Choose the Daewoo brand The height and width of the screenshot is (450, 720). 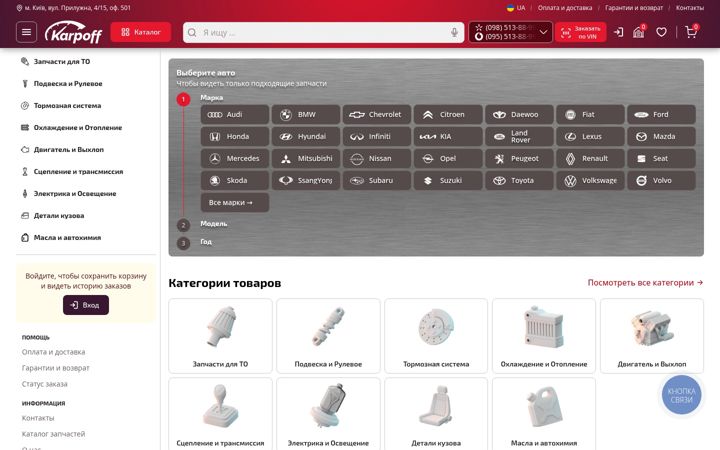tap(519, 114)
